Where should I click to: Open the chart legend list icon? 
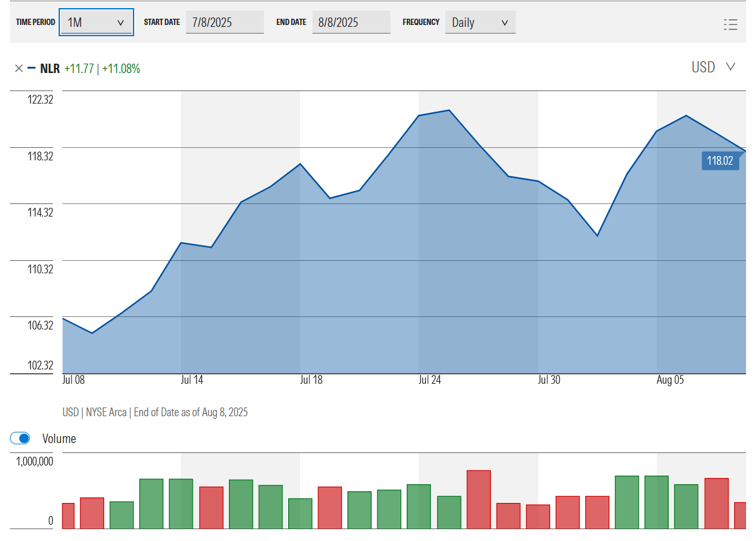coord(730,24)
